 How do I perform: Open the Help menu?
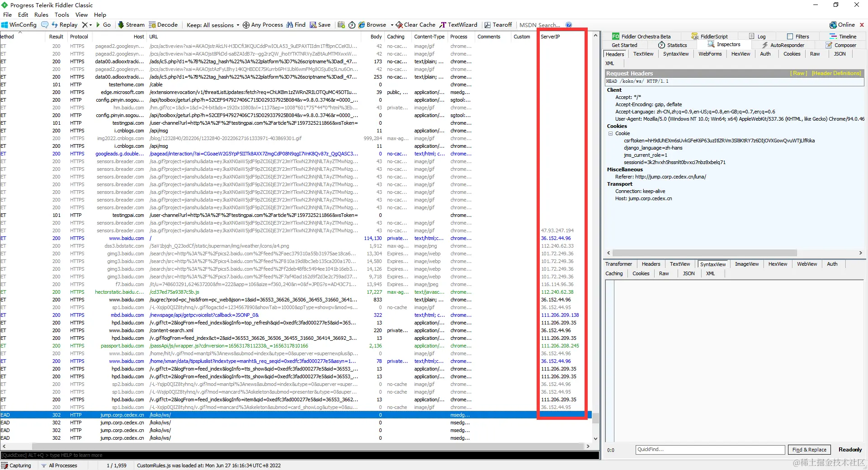click(x=100, y=14)
